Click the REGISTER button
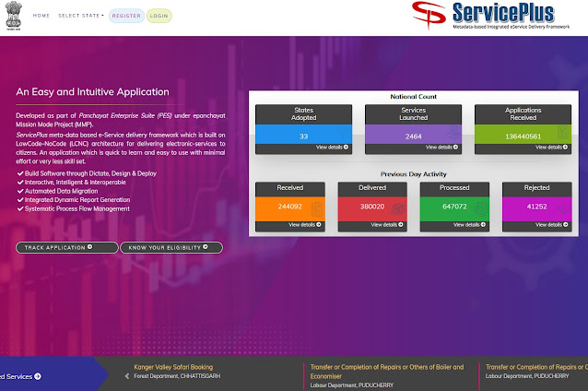The height and width of the screenshot is (391, 588). pyautogui.click(x=126, y=16)
